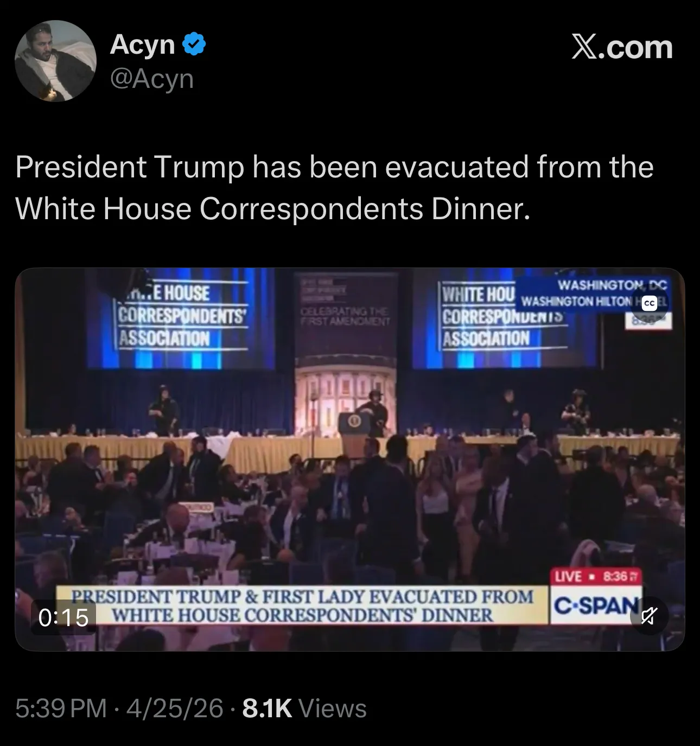Click the X.com logo
The image size is (700, 746).
(622, 48)
